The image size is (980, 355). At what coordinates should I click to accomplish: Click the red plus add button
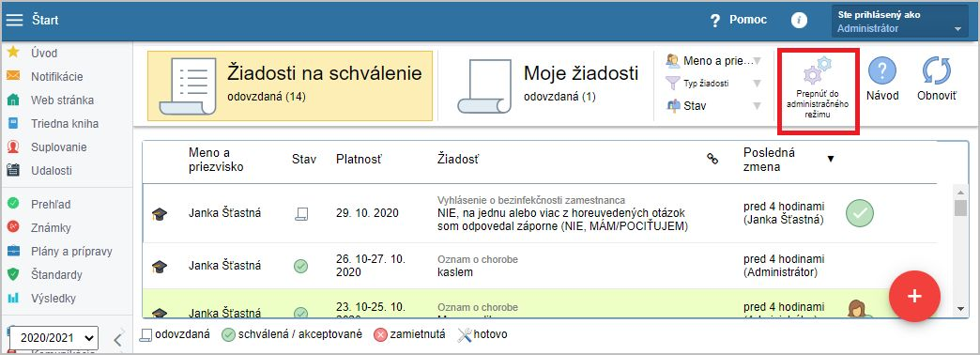[x=914, y=296]
